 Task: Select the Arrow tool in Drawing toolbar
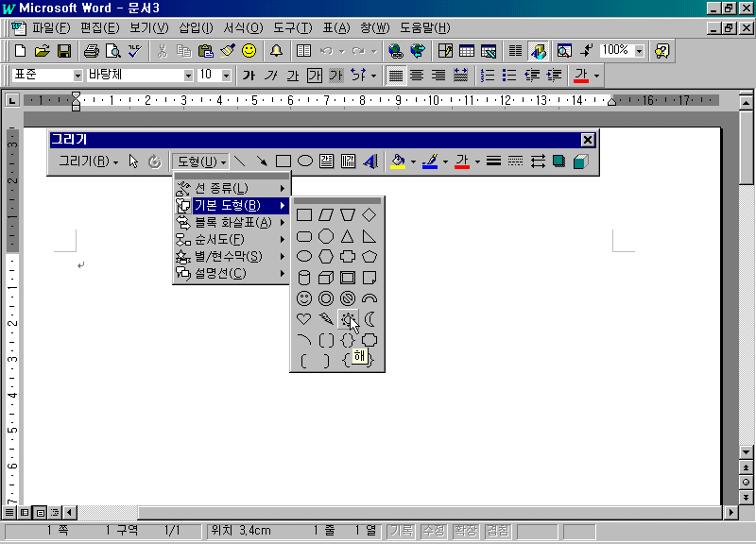262,161
